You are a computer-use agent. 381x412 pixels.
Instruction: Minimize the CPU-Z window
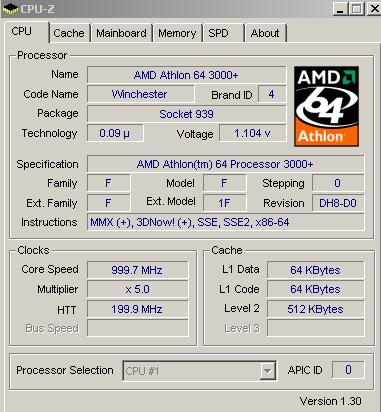point(340,9)
